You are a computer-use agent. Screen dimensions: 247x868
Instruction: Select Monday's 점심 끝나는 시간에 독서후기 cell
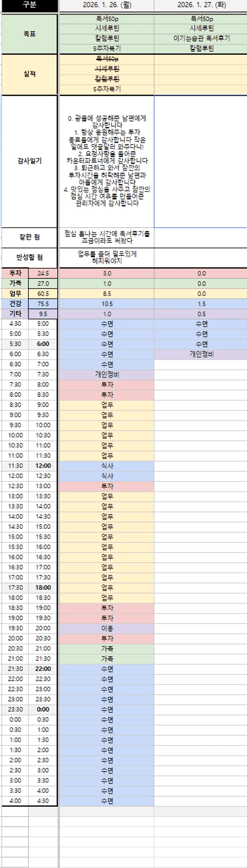coord(107,238)
